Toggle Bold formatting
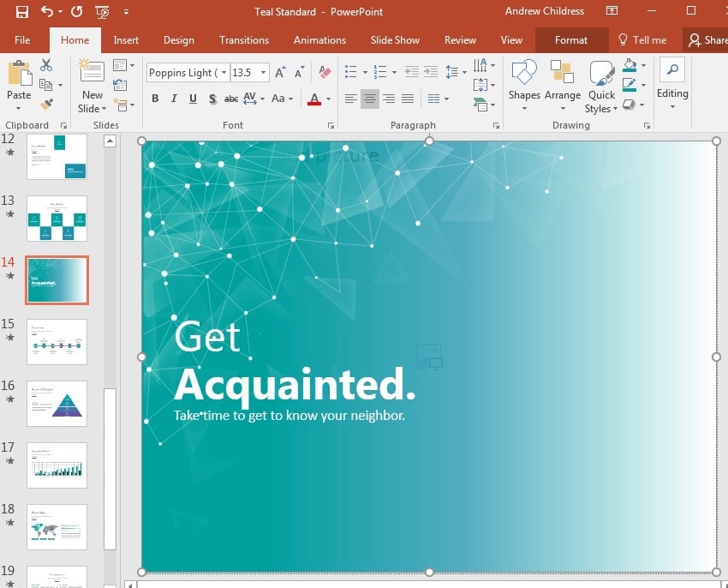Image resolution: width=728 pixels, height=588 pixels. point(155,99)
